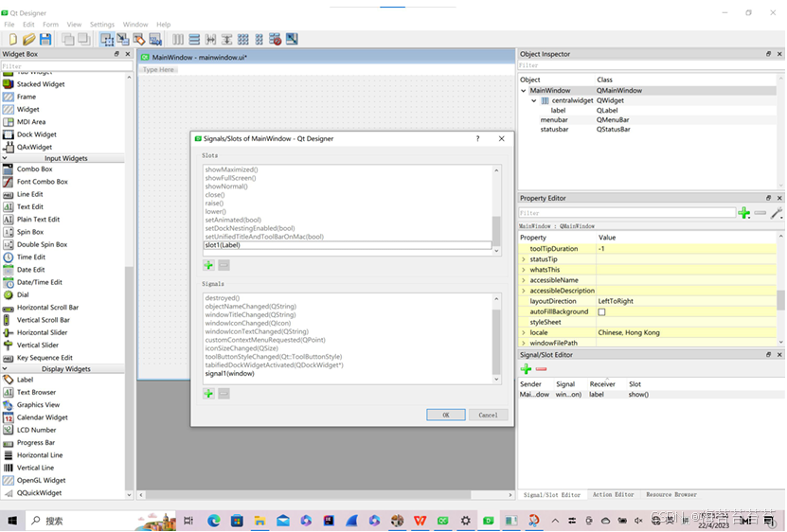Apply Lay Out in a Form Layout

tap(259, 39)
